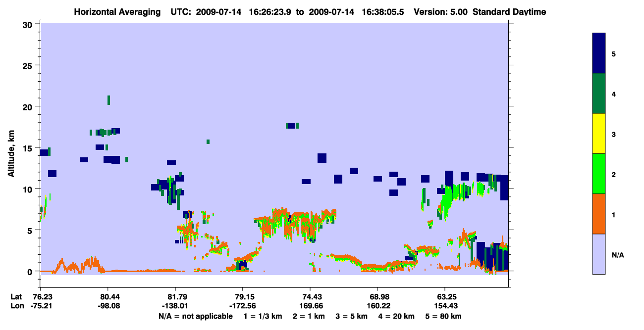Click the y-axis tick label 15
The height and width of the screenshot is (330, 644).
tap(29, 148)
